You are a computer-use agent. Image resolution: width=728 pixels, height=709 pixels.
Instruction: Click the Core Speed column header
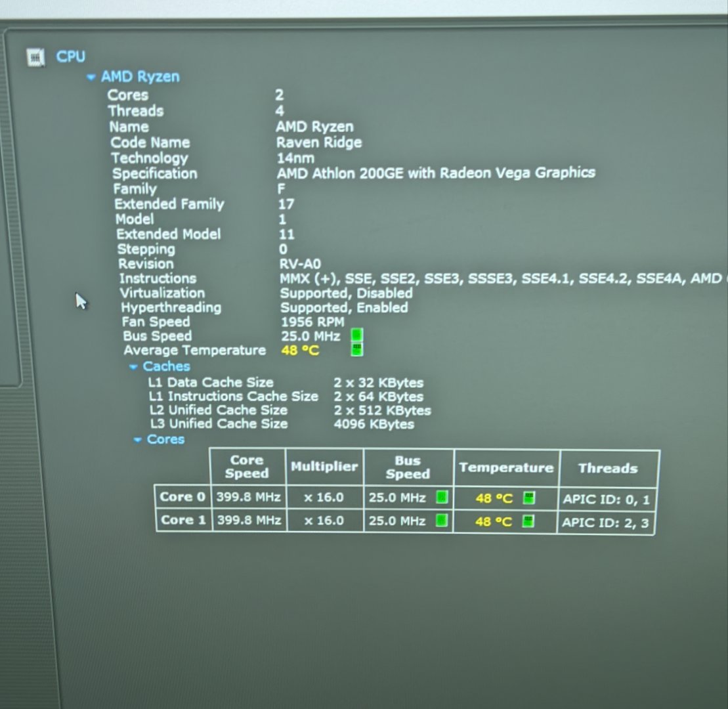pyautogui.click(x=247, y=467)
